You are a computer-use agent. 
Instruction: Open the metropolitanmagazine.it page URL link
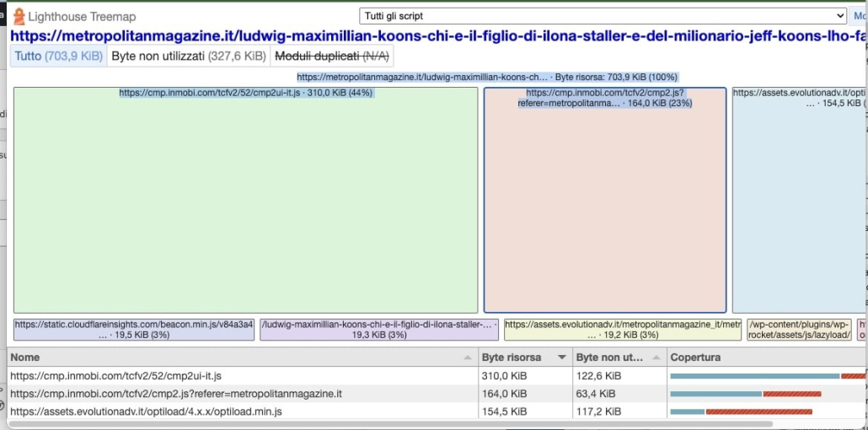[x=437, y=36]
